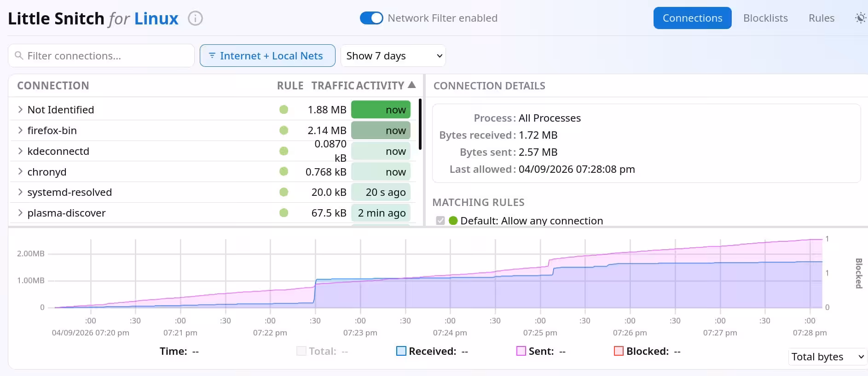Open the Total bytes dropdown
This screenshot has width=868, height=376.
(827, 357)
